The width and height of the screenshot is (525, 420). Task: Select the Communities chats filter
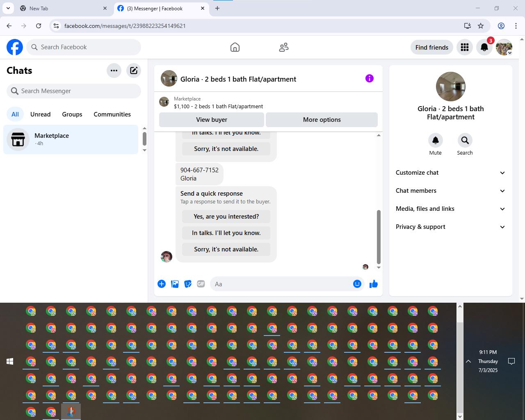point(112,114)
